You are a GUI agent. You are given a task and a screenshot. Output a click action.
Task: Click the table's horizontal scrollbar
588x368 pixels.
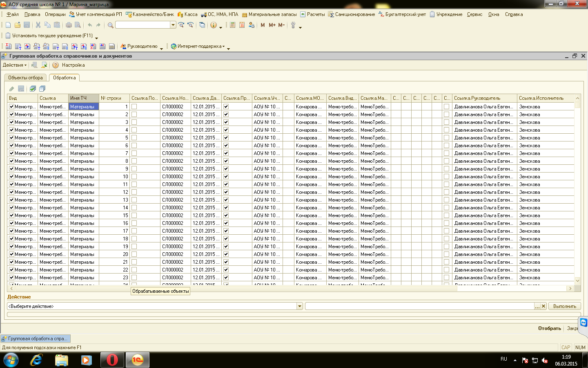pyautogui.click(x=286, y=288)
